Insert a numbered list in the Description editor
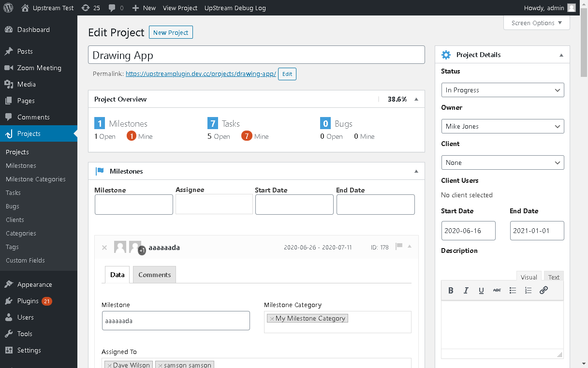This screenshot has width=588, height=368. [528, 290]
